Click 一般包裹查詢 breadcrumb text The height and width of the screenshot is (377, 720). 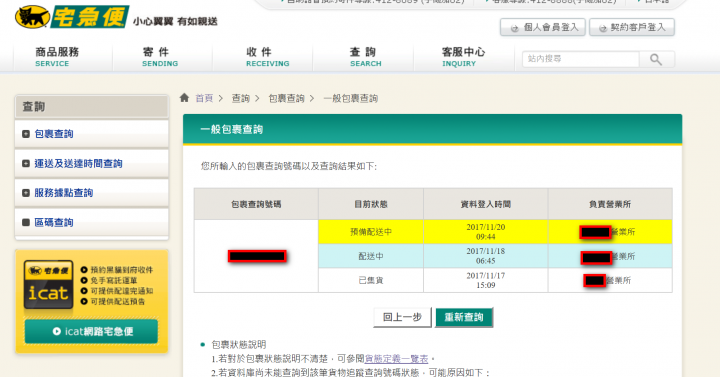[x=350, y=98]
